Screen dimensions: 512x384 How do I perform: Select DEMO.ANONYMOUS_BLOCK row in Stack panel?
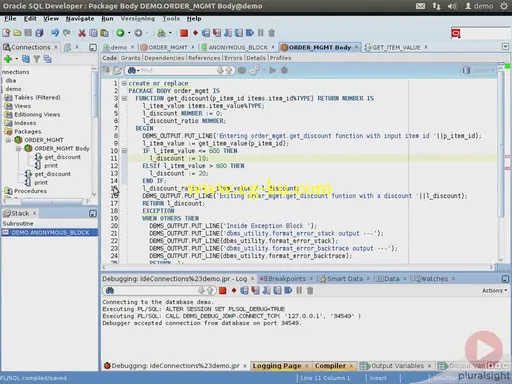(50, 232)
